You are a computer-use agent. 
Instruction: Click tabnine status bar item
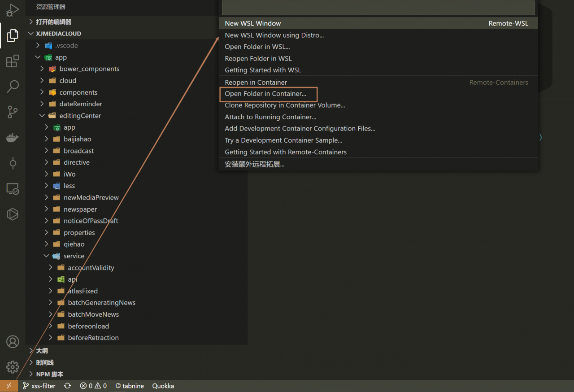pyautogui.click(x=130, y=386)
